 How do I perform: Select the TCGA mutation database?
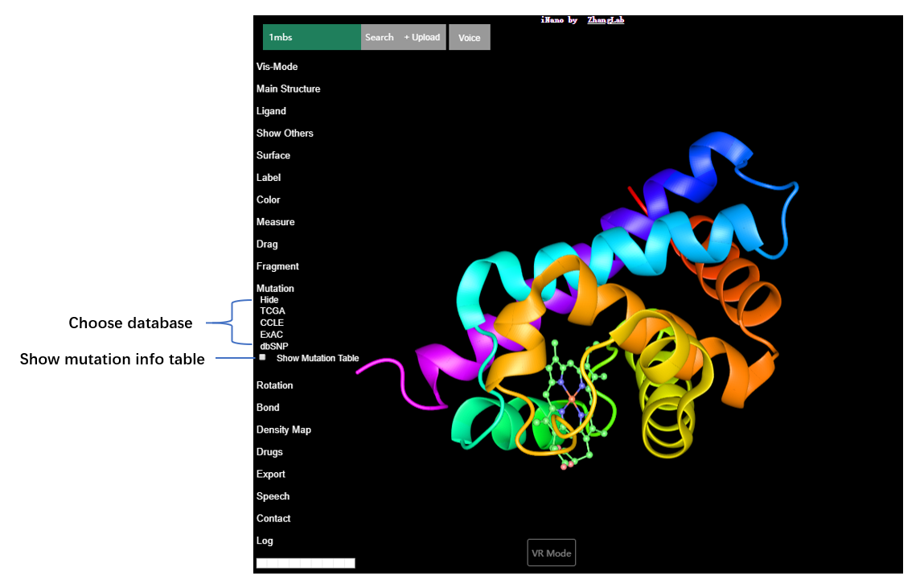coord(273,311)
